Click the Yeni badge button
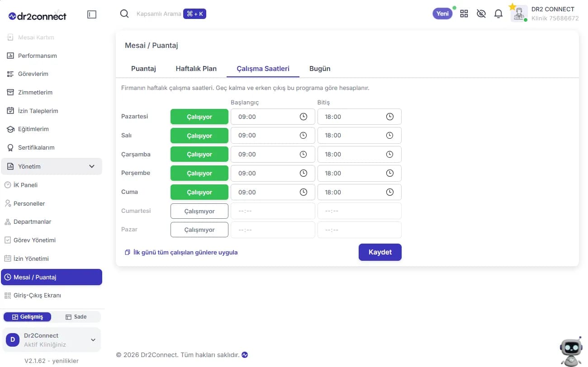Screen dimensions: 588x367 [442, 14]
